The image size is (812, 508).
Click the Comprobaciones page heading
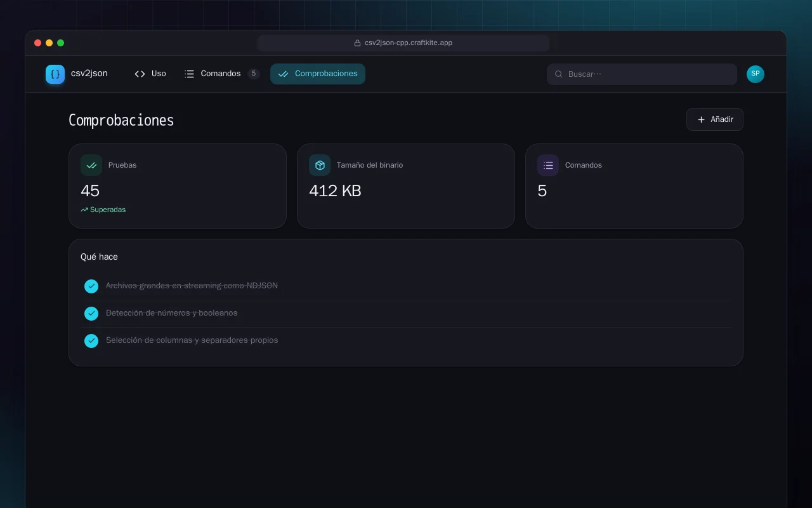[x=121, y=120]
